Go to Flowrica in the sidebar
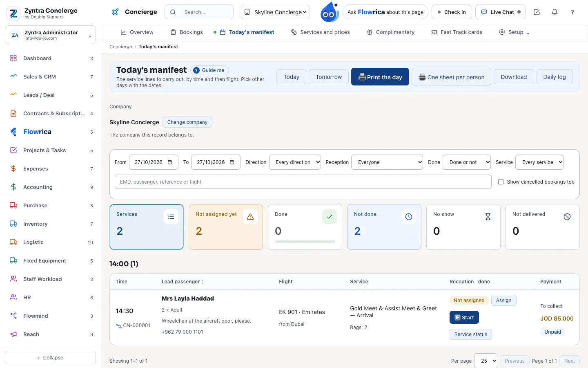Image resolution: width=588 pixels, height=368 pixels. coord(51,132)
